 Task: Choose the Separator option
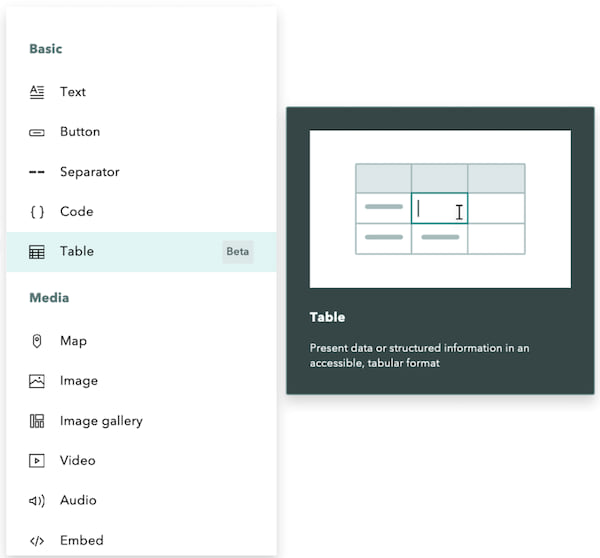click(x=141, y=172)
